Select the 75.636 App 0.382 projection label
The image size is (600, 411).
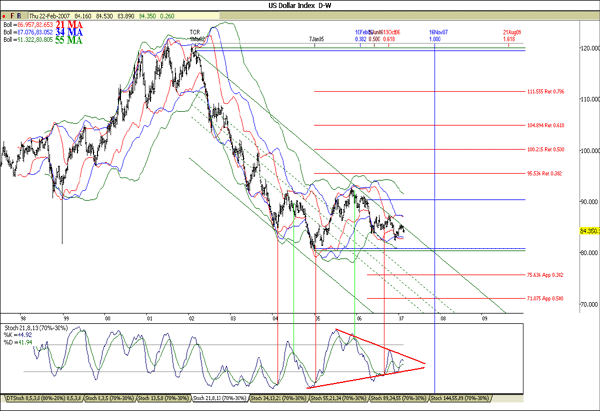click(545, 275)
